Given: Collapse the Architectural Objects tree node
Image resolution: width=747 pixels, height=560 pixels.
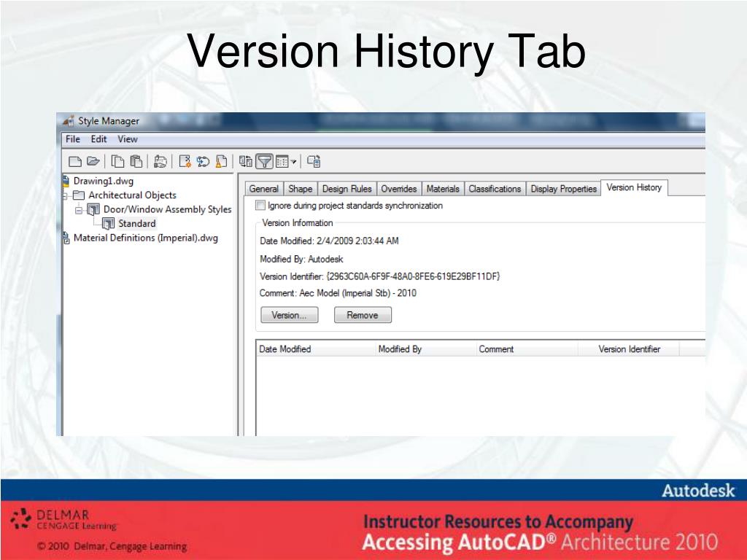Looking at the screenshot, I should (65, 195).
